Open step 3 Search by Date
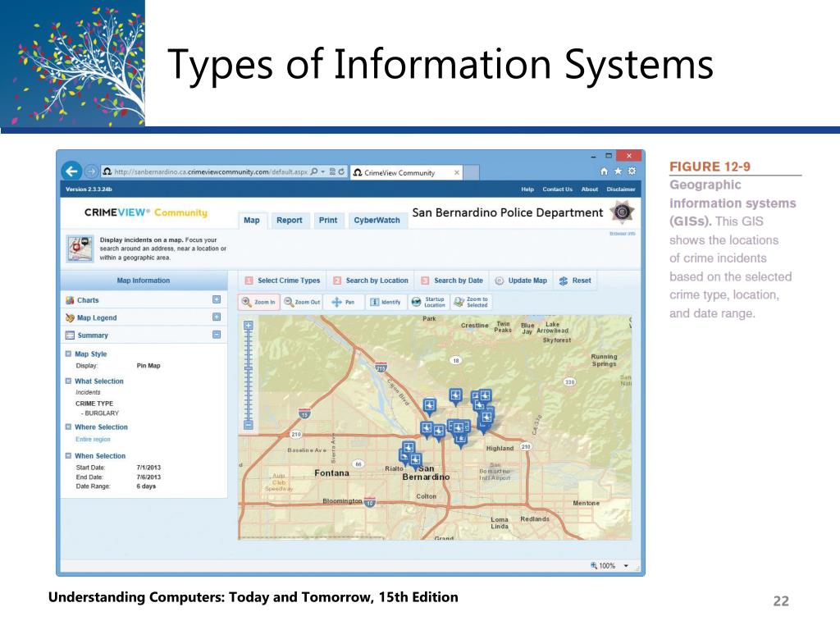The width and height of the screenshot is (840, 630). (x=452, y=281)
